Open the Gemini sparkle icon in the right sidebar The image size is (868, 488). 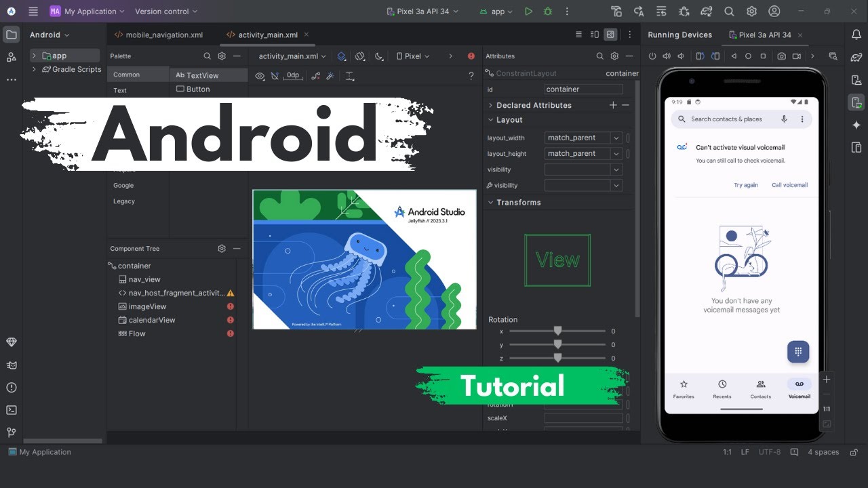[x=856, y=125]
